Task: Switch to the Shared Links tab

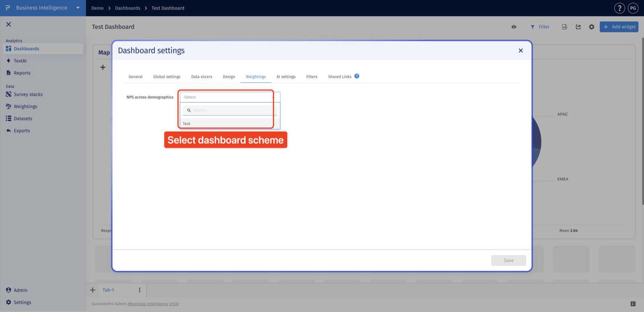Action: 340,77
